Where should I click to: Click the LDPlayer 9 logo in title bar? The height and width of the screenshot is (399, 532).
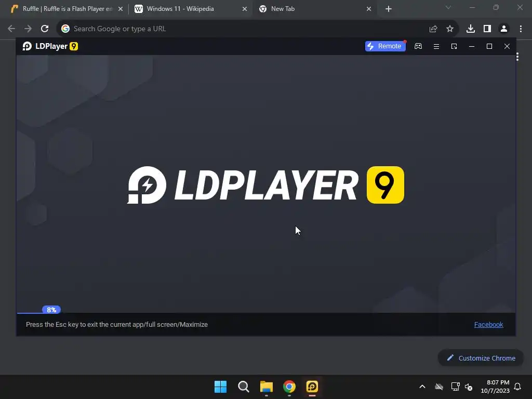(x=50, y=46)
